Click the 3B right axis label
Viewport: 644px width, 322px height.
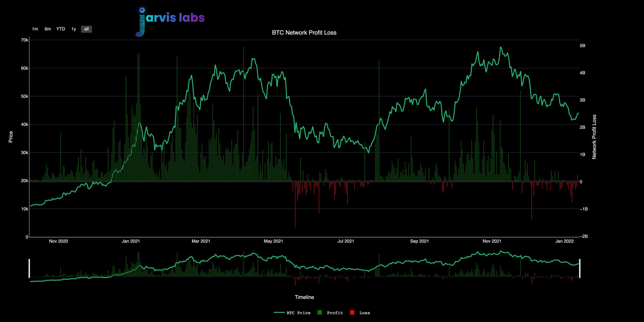click(x=582, y=100)
